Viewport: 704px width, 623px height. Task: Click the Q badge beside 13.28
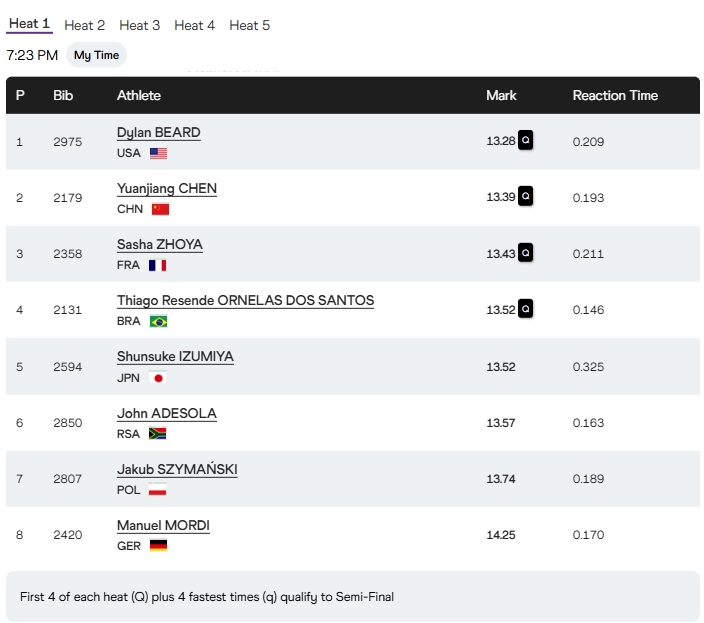(x=525, y=141)
